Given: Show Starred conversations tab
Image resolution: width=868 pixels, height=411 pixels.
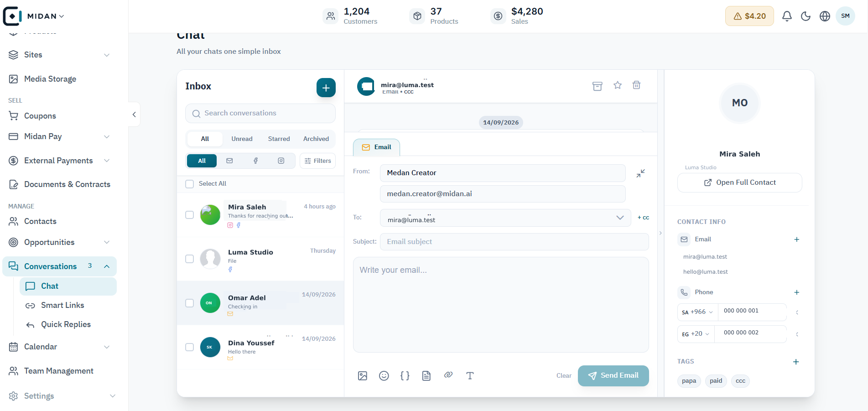Looking at the screenshot, I should (279, 139).
